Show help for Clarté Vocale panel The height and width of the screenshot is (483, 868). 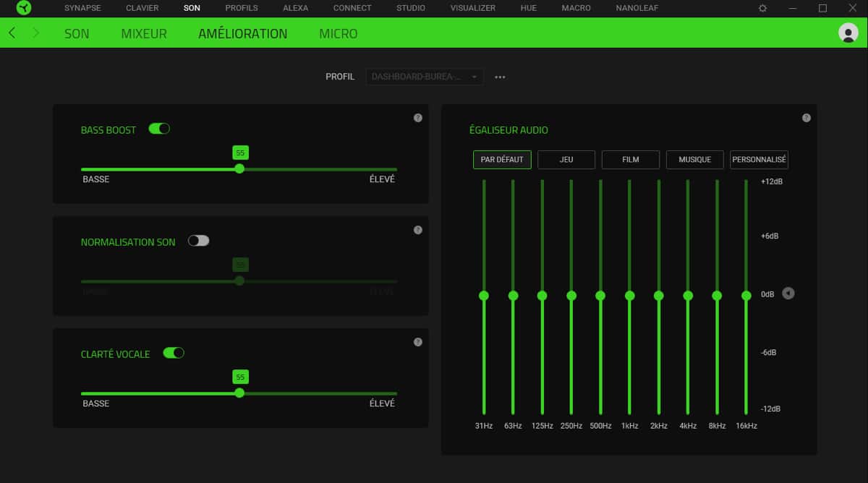coord(418,342)
